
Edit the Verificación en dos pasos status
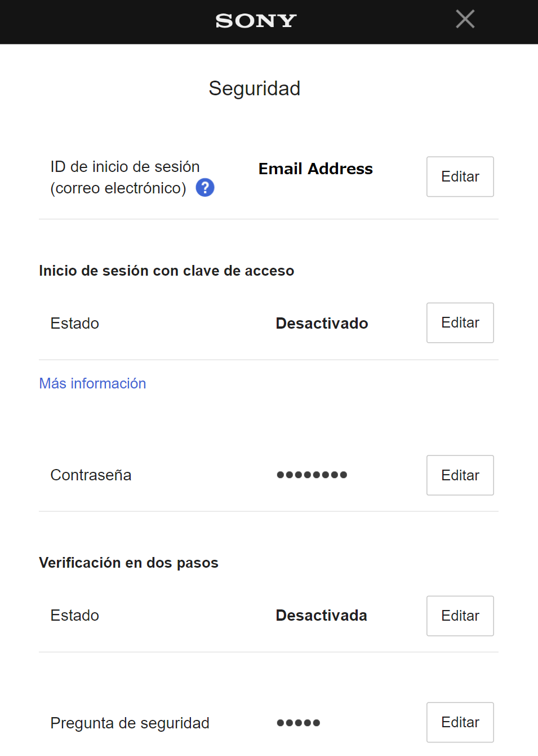click(460, 616)
